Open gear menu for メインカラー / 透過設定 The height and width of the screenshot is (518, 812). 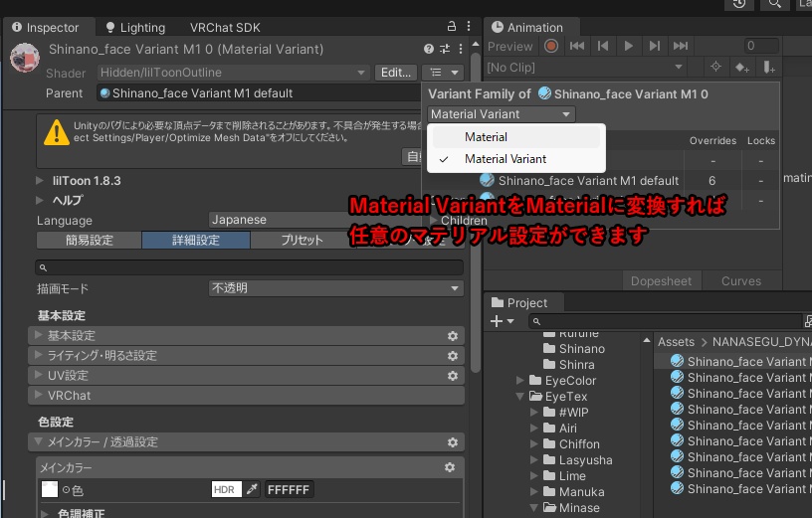tap(453, 442)
